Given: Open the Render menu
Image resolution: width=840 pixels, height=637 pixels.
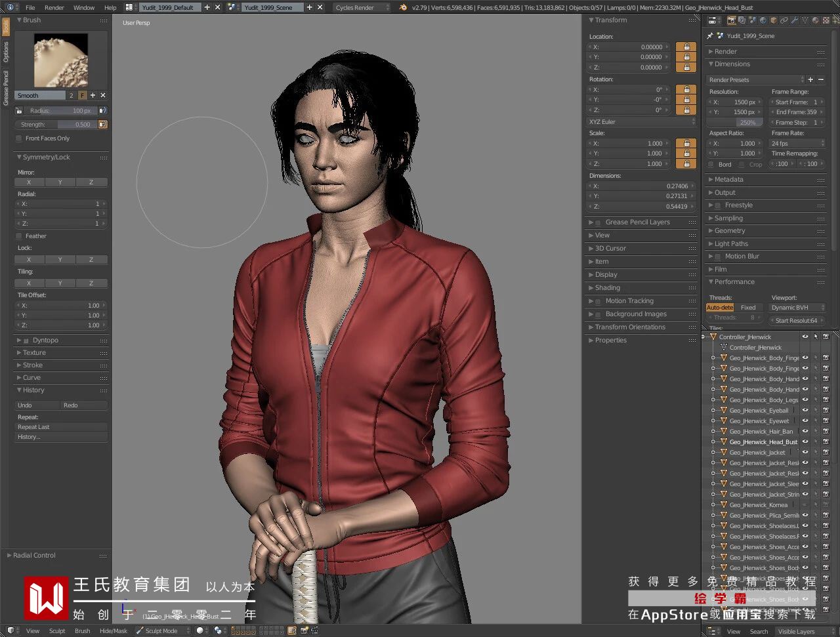Looking at the screenshot, I should [x=54, y=8].
